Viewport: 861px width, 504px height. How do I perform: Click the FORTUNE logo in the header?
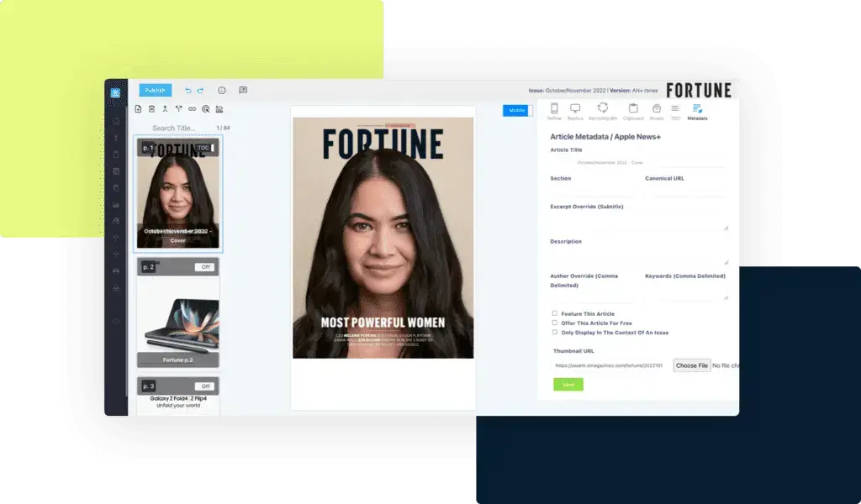click(699, 91)
